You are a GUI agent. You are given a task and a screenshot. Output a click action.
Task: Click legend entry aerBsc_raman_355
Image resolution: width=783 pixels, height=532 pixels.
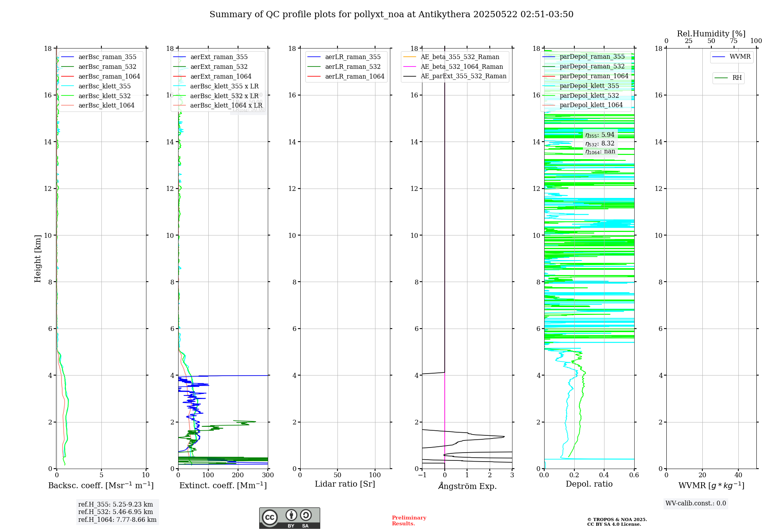[x=100, y=57]
